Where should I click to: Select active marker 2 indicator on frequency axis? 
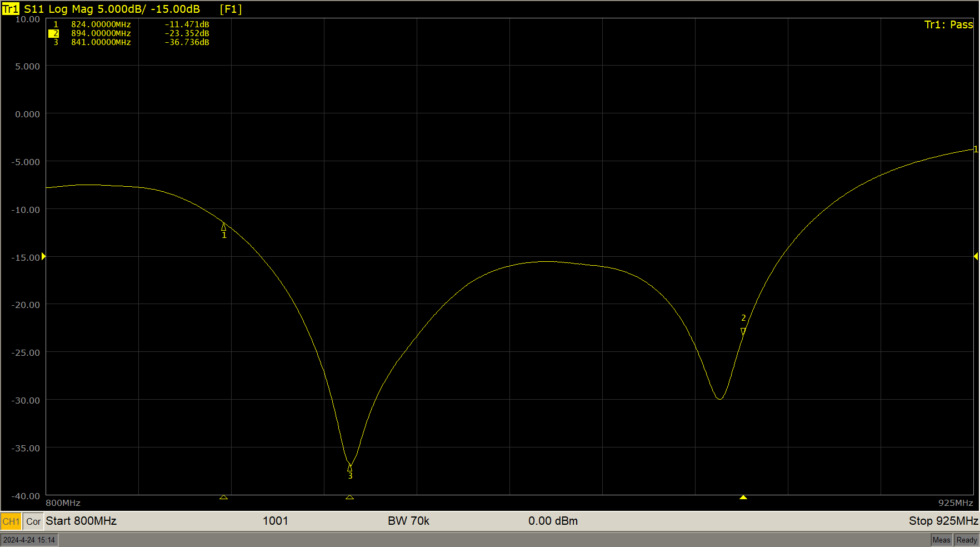[x=743, y=497]
